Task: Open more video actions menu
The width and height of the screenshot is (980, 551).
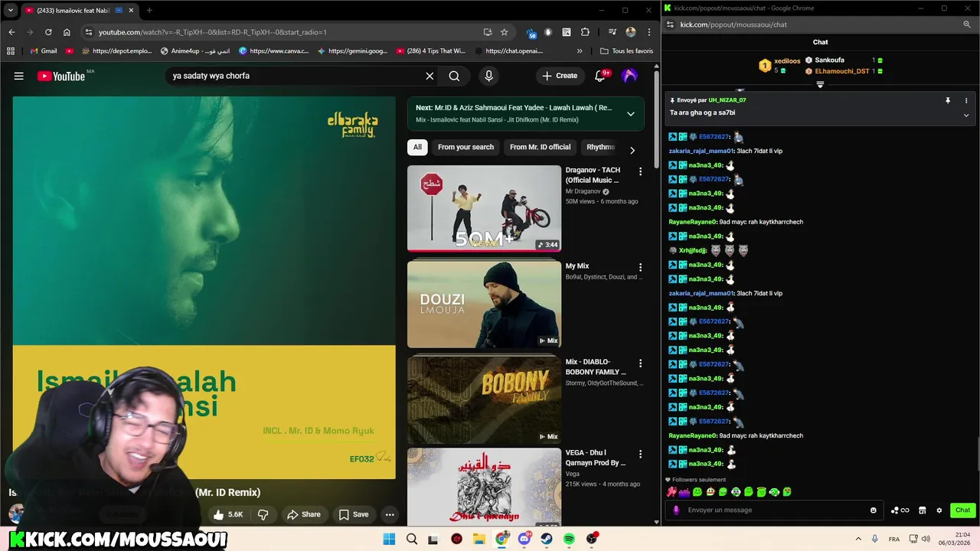Action: coord(390,514)
